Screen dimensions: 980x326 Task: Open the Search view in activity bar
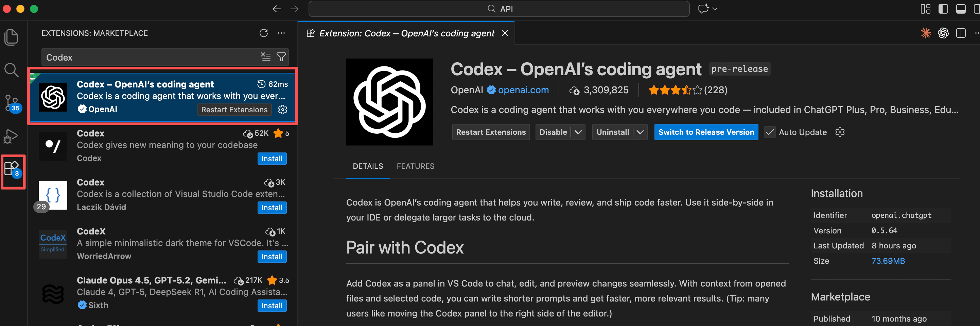point(11,70)
